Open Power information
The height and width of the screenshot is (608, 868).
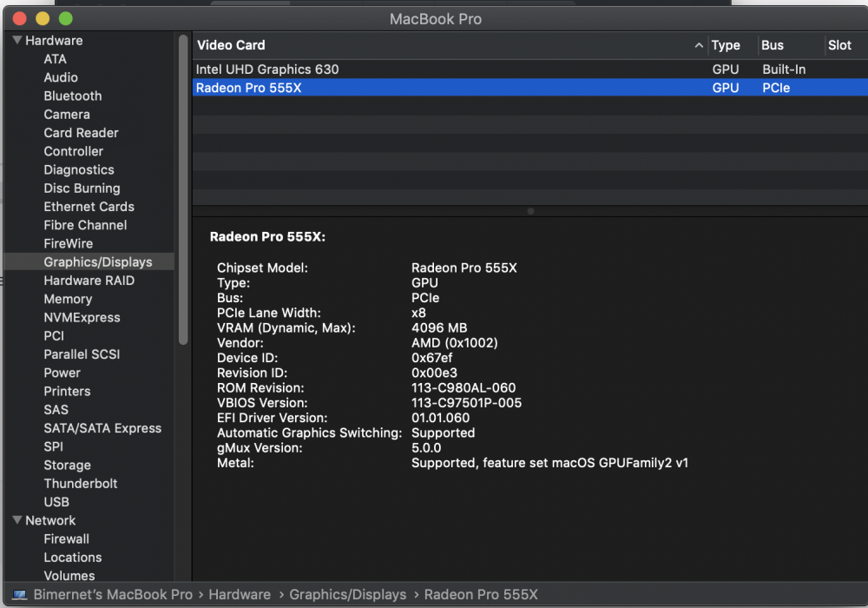click(x=62, y=373)
